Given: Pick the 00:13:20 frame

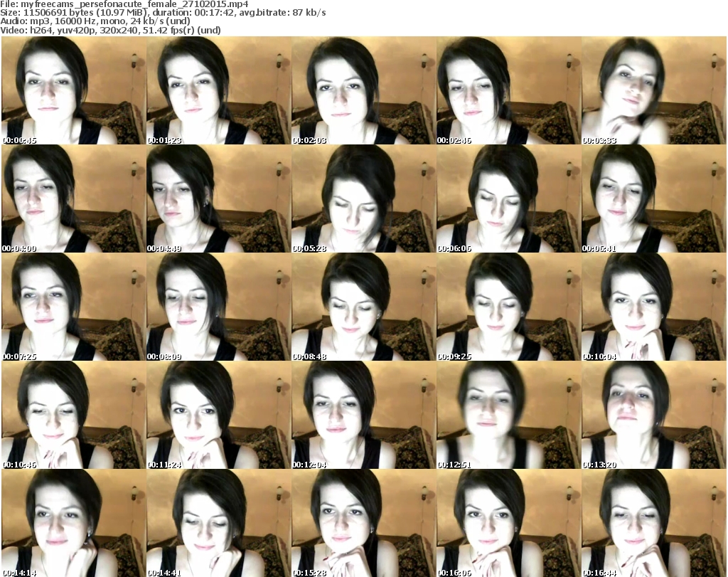Looking at the screenshot, I should click(x=654, y=415).
